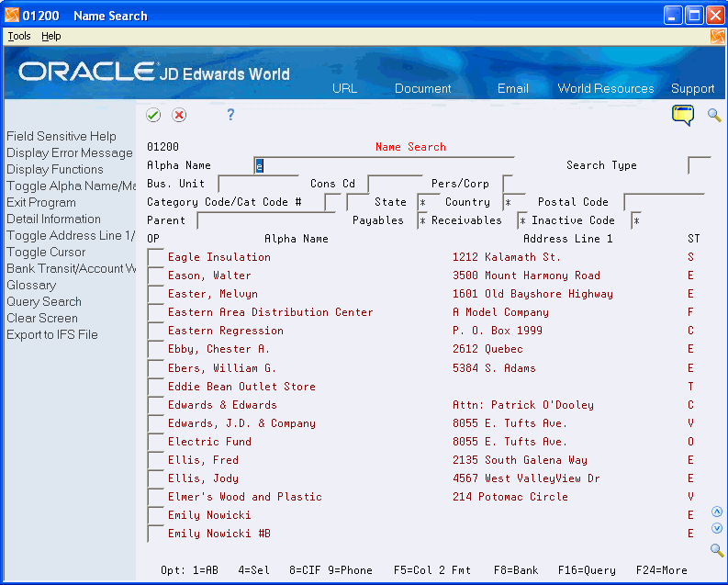Screen dimensions: 728x585
Task: Click the page up arrow icon
Action: tap(717, 512)
